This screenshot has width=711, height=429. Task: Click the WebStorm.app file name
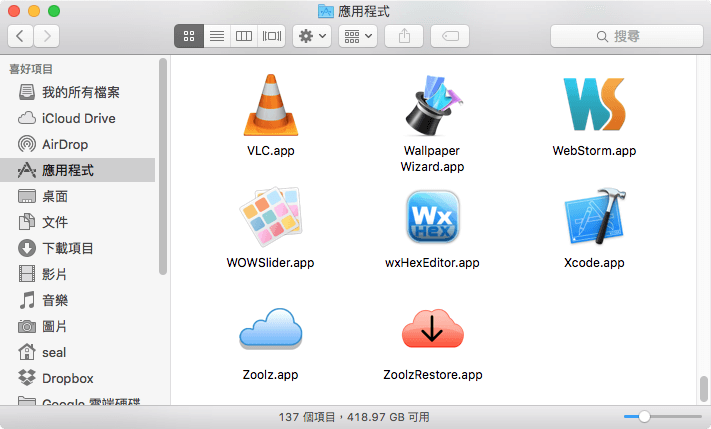tap(594, 151)
